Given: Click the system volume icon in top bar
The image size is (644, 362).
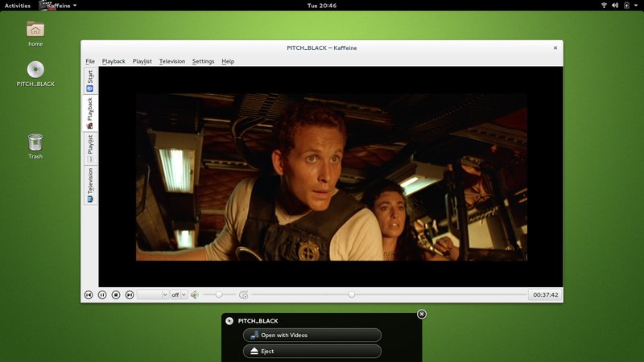Looking at the screenshot, I should 615,6.
